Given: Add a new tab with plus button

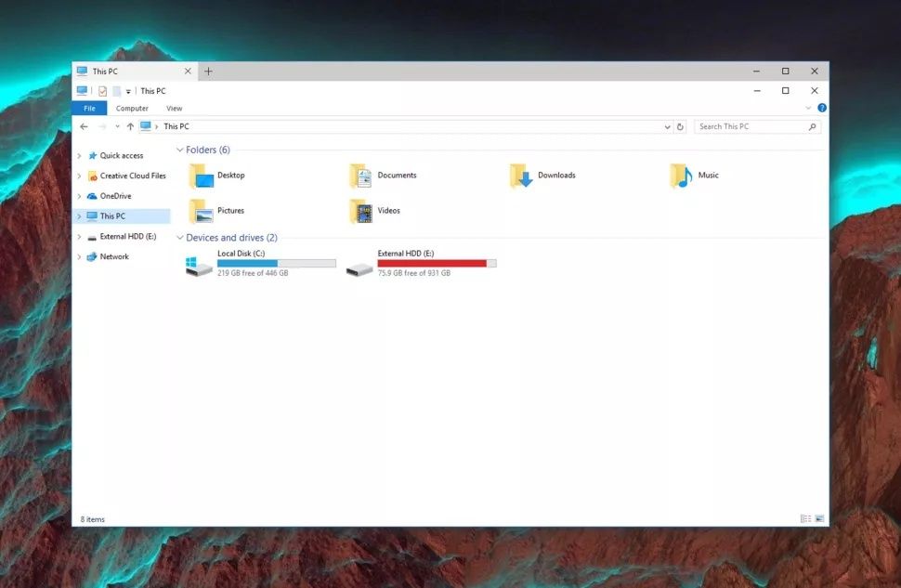Looking at the screenshot, I should 208,72.
